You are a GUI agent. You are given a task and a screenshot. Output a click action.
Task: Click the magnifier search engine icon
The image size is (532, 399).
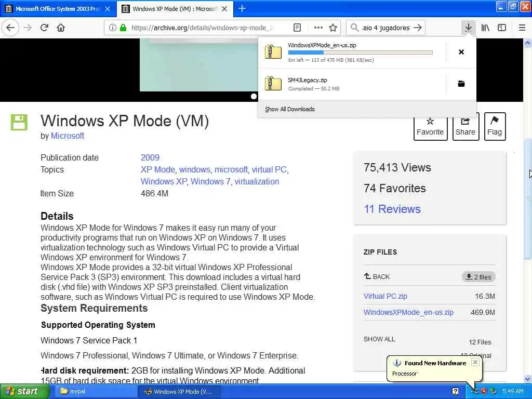(354, 28)
